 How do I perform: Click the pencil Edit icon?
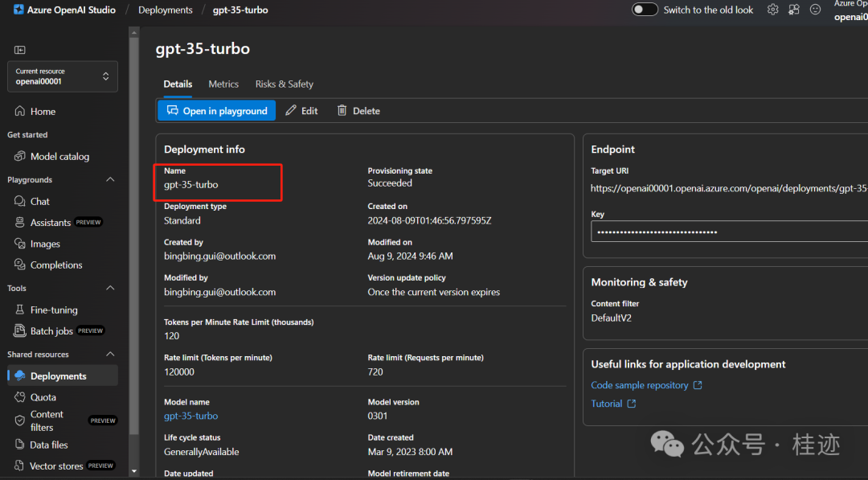pos(291,110)
